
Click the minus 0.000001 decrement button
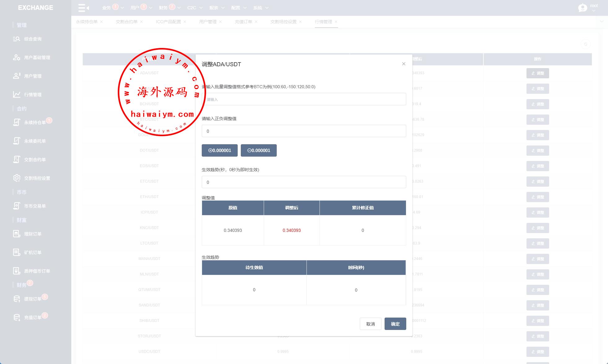coord(258,150)
